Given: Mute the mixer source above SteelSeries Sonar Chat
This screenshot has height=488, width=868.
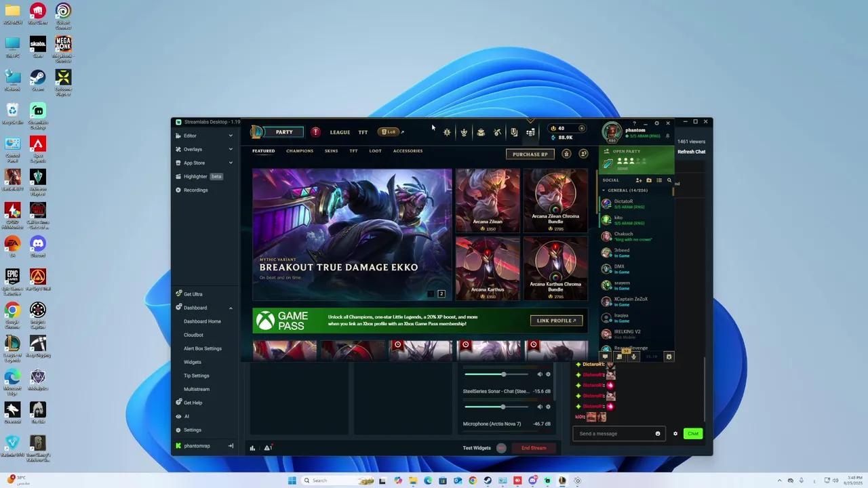Looking at the screenshot, I should click(x=540, y=374).
